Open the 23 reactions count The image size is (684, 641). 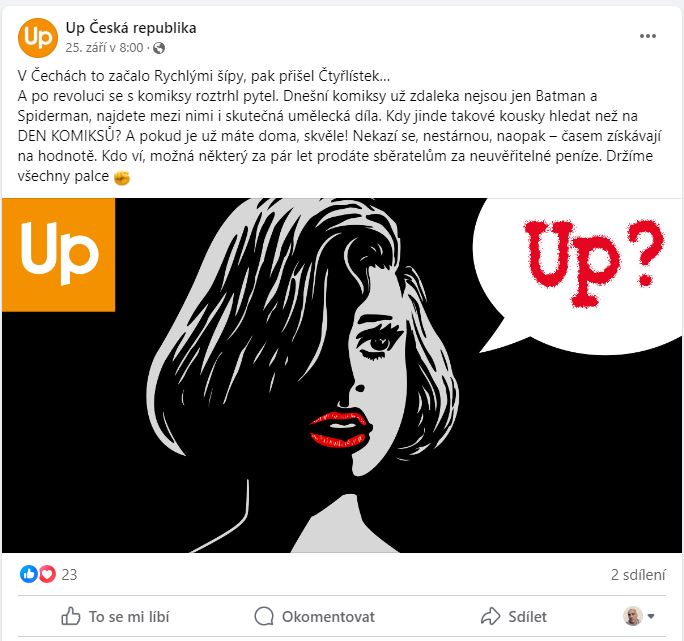69,575
